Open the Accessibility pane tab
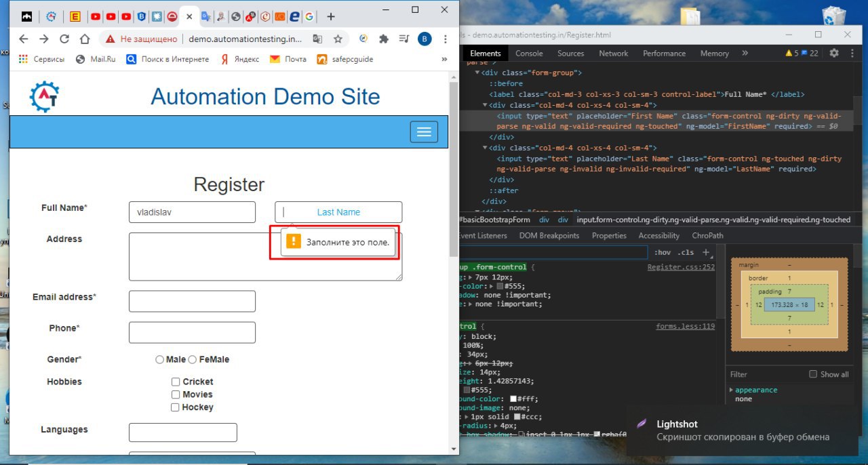Image resolution: width=868 pixels, height=465 pixels. pos(659,236)
